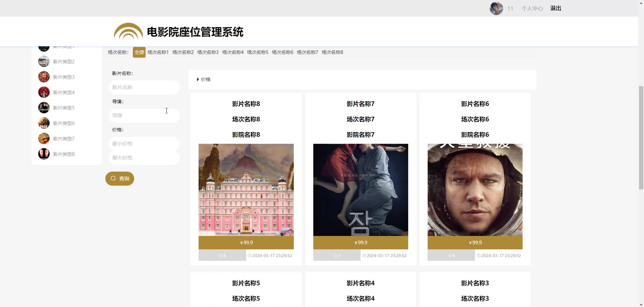Open 个人中心 personal center
The width and height of the screenshot is (644, 307).
coord(532,8)
